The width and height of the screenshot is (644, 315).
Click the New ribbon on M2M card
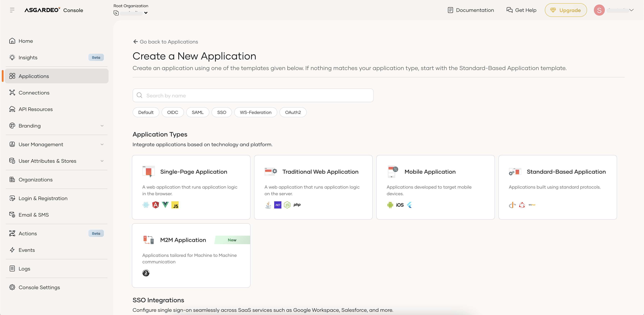coord(232,240)
